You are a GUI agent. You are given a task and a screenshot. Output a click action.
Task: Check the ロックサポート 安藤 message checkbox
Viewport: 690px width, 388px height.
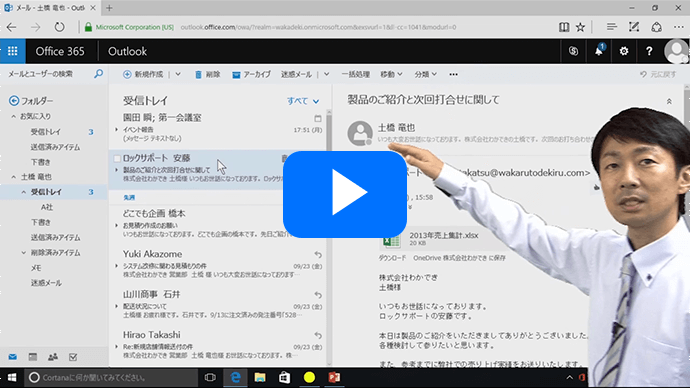[117, 158]
